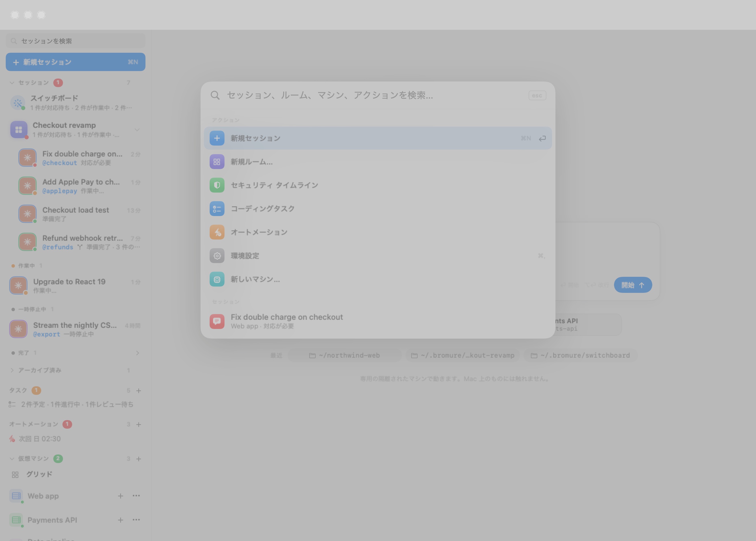The height and width of the screenshot is (541, 756).
Task: Select the ~/.bromure/switchboard recent folder
Action: (x=580, y=355)
